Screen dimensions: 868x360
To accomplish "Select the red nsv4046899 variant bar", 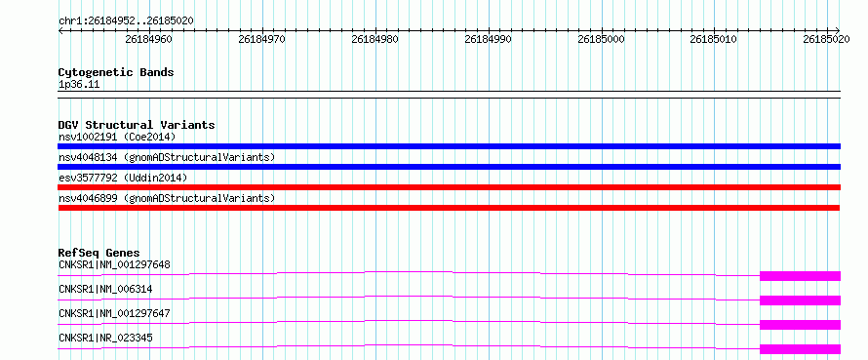I will (x=449, y=208).
